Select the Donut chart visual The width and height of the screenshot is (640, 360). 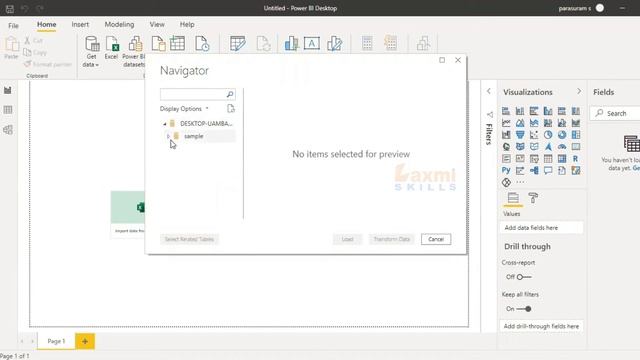click(x=562, y=135)
